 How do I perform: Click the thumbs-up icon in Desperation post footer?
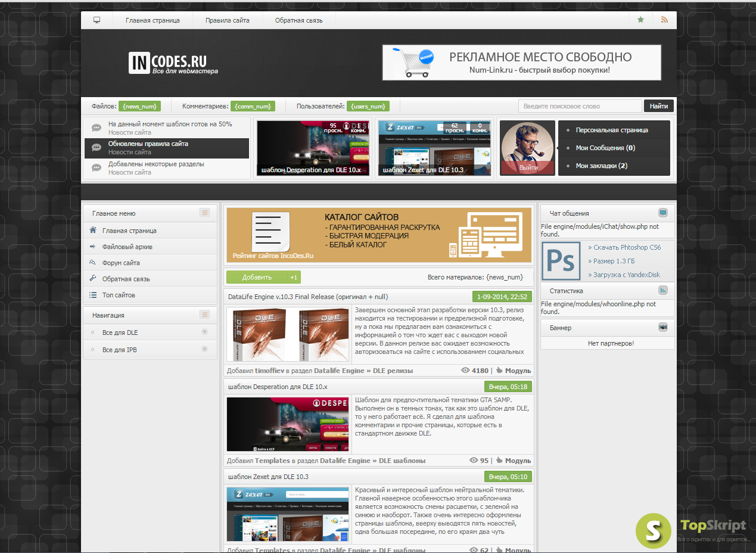tap(499, 460)
